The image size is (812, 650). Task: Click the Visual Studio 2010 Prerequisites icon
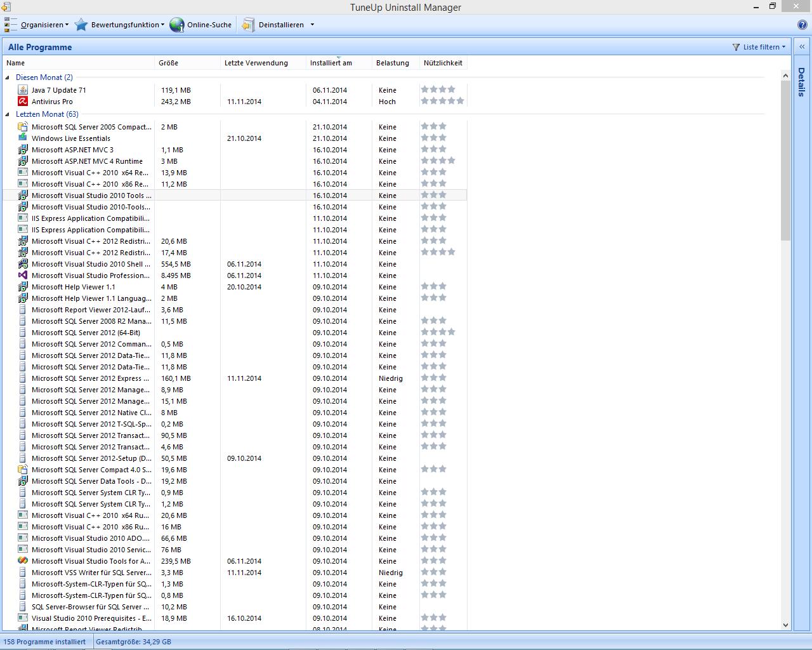23,618
